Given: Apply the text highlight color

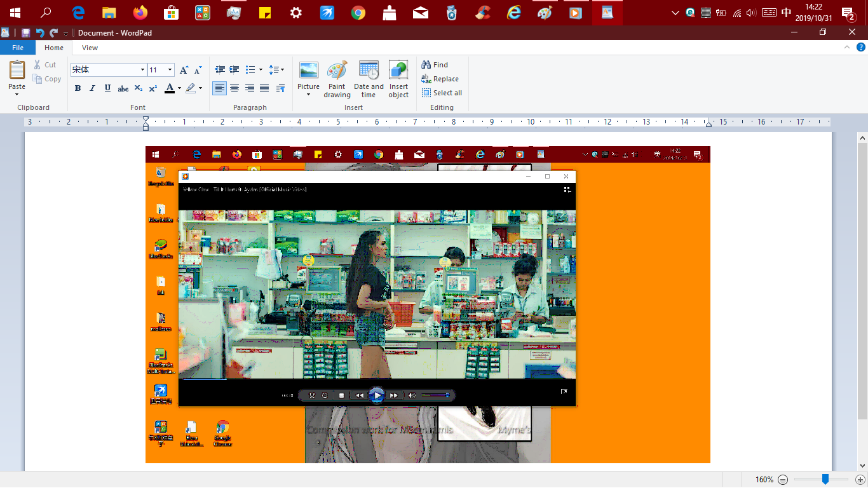Looking at the screenshot, I should coord(191,88).
